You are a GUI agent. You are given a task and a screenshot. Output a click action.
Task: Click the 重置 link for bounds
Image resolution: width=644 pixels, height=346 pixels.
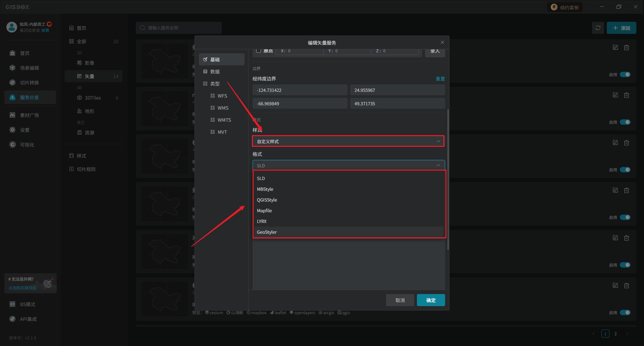pyautogui.click(x=440, y=79)
